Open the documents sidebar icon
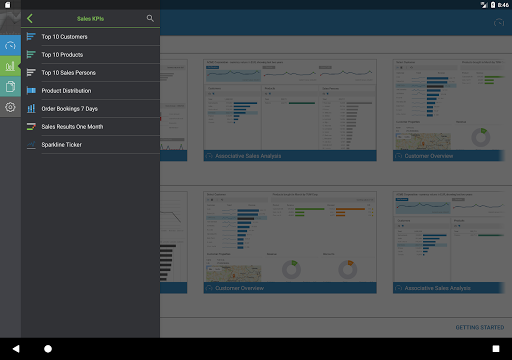The image size is (512, 360). [x=10, y=87]
